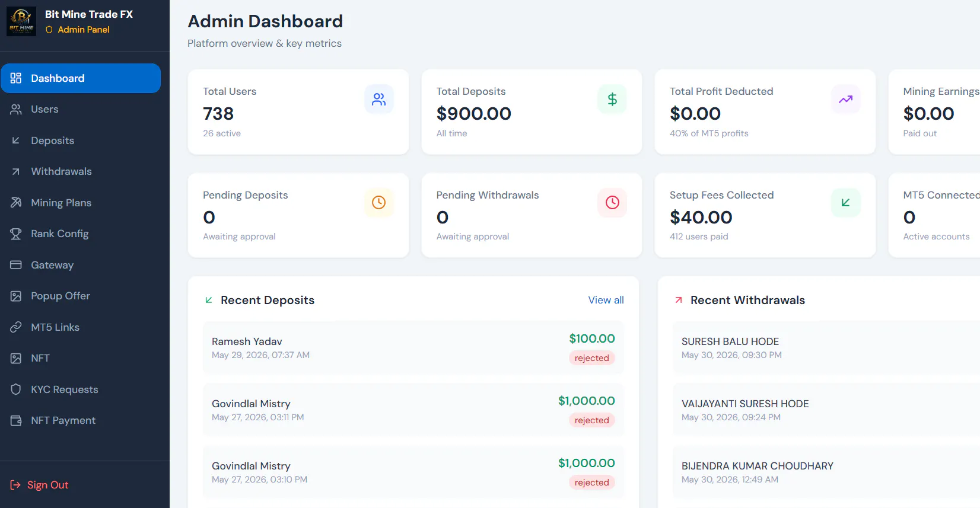Click the Withdrawals arrow icon in sidebar
Viewport: 980px width, 508px height.
pyautogui.click(x=16, y=171)
